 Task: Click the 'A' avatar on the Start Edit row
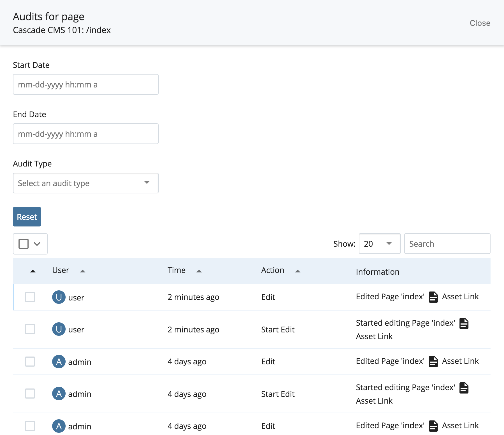(x=59, y=394)
